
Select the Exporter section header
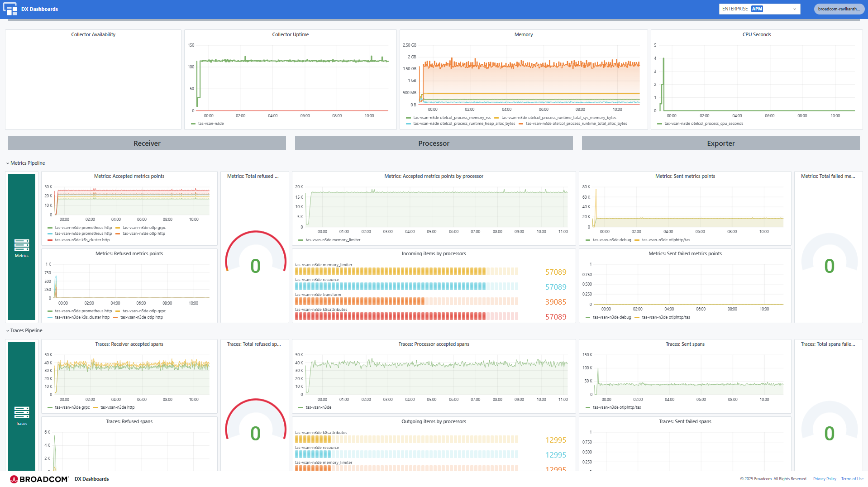[x=720, y=143]
